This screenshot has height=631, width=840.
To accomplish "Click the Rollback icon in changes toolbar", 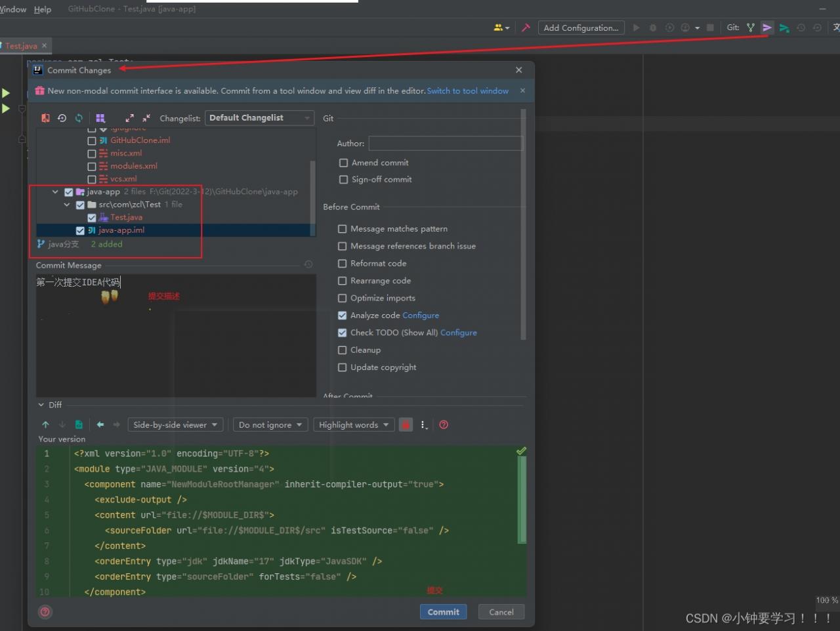I will pyautogui.click(x=62, y=118).
